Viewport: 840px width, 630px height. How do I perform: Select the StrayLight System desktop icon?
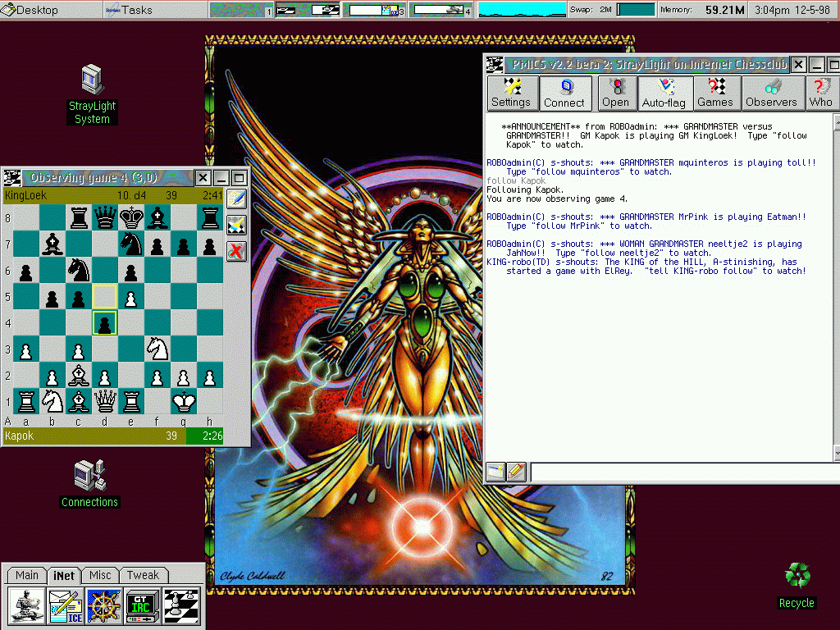[x=92, y=94]
